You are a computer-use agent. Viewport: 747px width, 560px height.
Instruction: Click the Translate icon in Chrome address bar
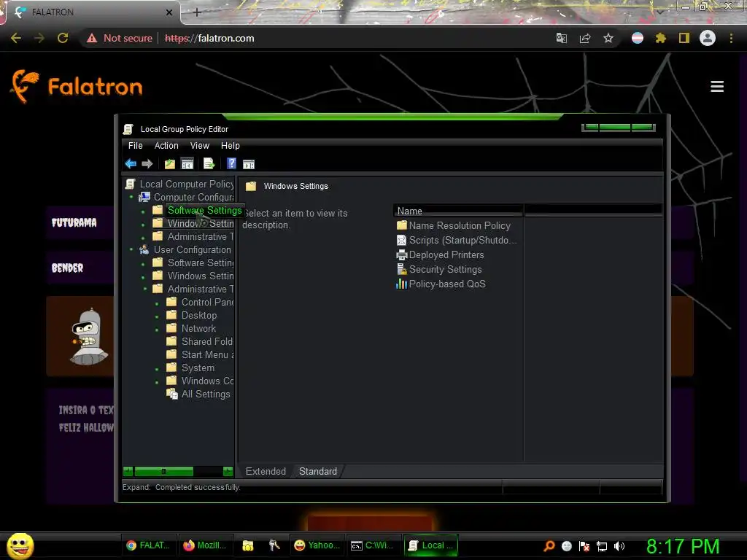(x=562, y=38)
